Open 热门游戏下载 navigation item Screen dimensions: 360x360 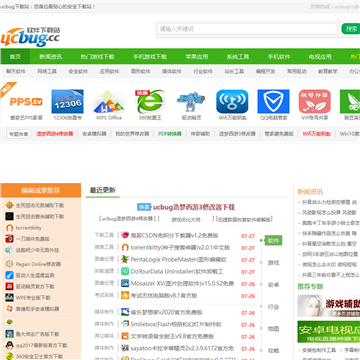(97, 57)
